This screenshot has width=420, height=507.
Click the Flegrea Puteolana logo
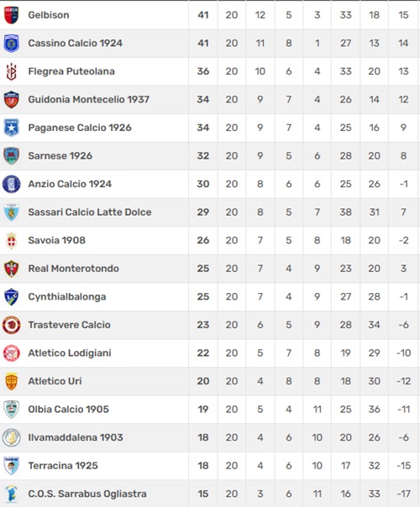11,71
